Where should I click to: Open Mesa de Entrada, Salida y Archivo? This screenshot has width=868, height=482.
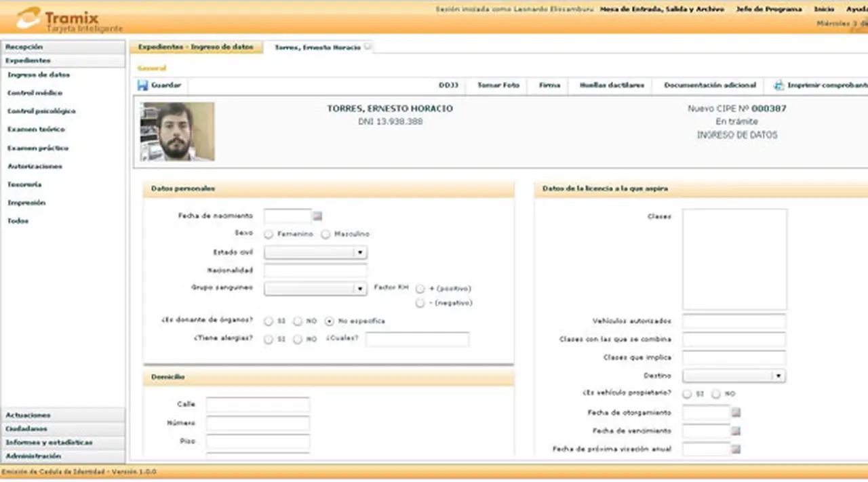point(662,9)
